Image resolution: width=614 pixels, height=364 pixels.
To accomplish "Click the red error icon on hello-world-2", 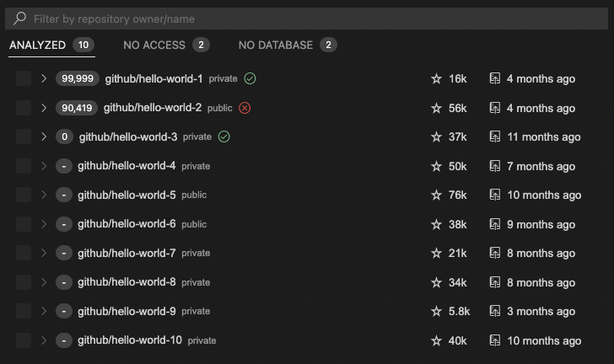I will point(245,108).
